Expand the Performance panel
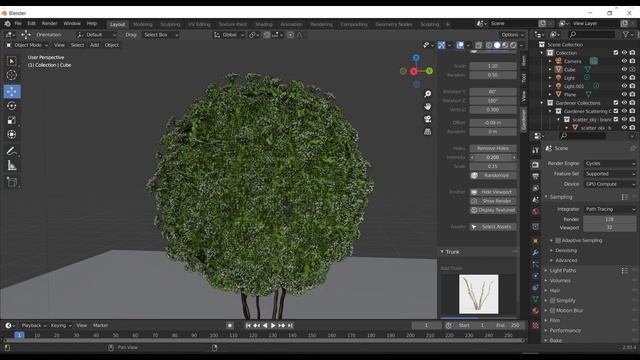Image resolution: width=640 pixels, height=360 pixels. pyautogui.click(x=565, y=331)
